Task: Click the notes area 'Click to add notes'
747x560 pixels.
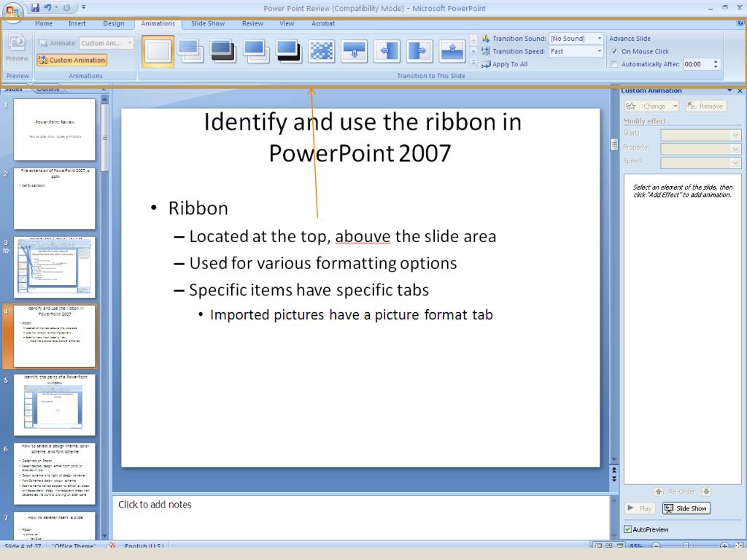Action: pyautogui.click(x=155, y=505)
